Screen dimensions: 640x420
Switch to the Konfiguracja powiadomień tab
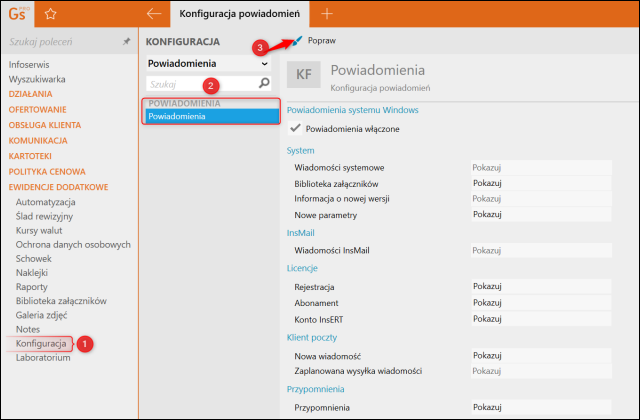coord(240,14)
